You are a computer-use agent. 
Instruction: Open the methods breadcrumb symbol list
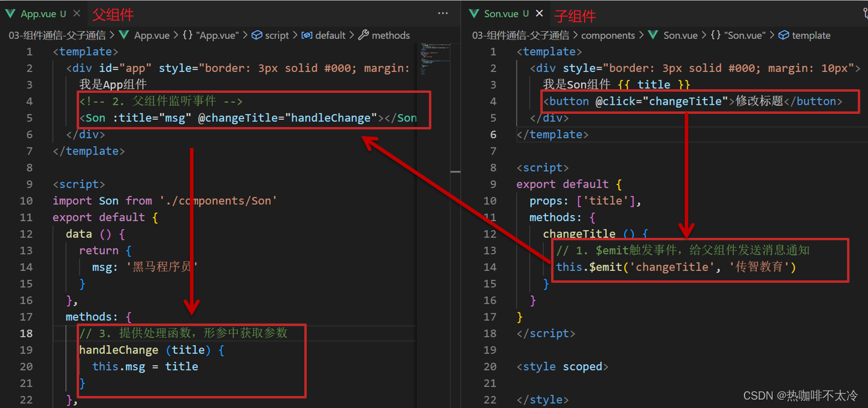click(391, 35)
